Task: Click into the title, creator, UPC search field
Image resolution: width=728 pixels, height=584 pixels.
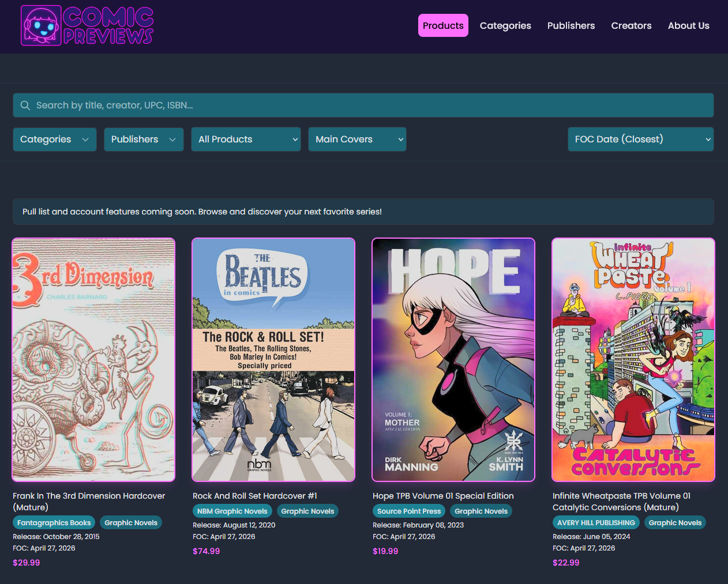Action: pyautogui.click(x=363, y=106)
